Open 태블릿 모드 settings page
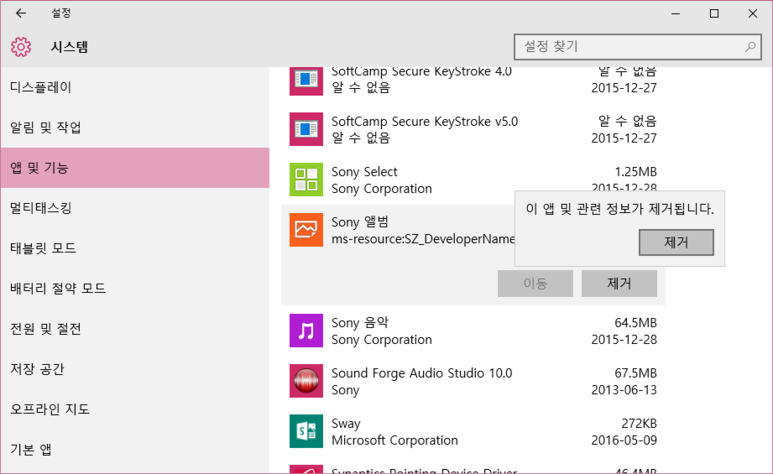Screen dimensions: 773x474 [135, 248]
